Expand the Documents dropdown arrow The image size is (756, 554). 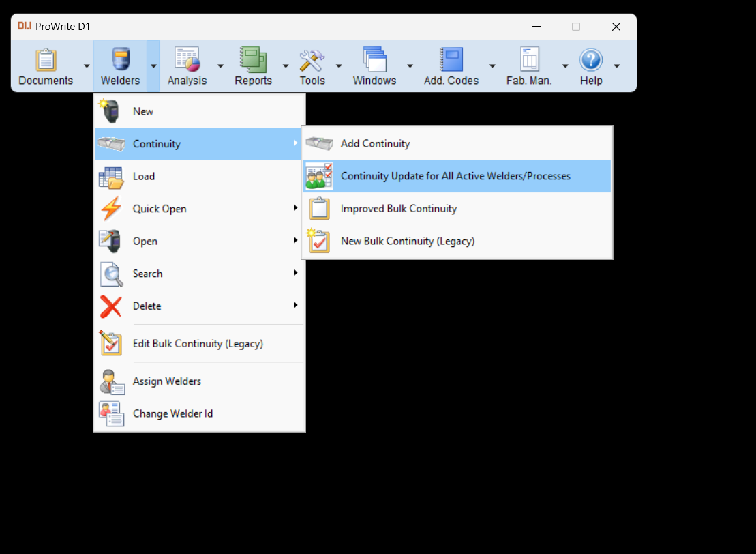click(87, 65)
